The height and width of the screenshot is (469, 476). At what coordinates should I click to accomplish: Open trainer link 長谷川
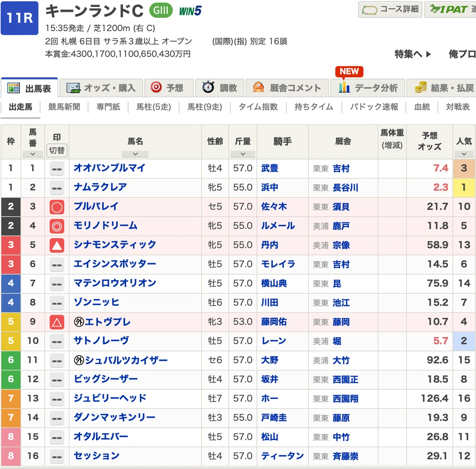[x=345, y=188]
